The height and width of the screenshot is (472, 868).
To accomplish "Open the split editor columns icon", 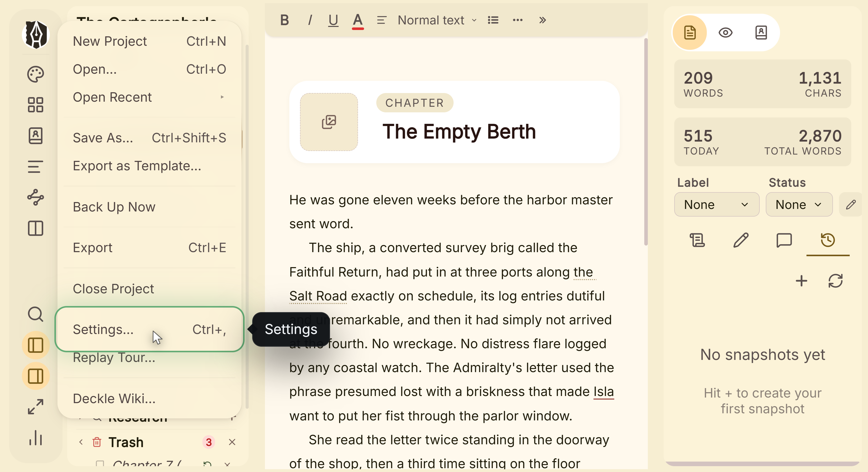I will click(35, 229).
